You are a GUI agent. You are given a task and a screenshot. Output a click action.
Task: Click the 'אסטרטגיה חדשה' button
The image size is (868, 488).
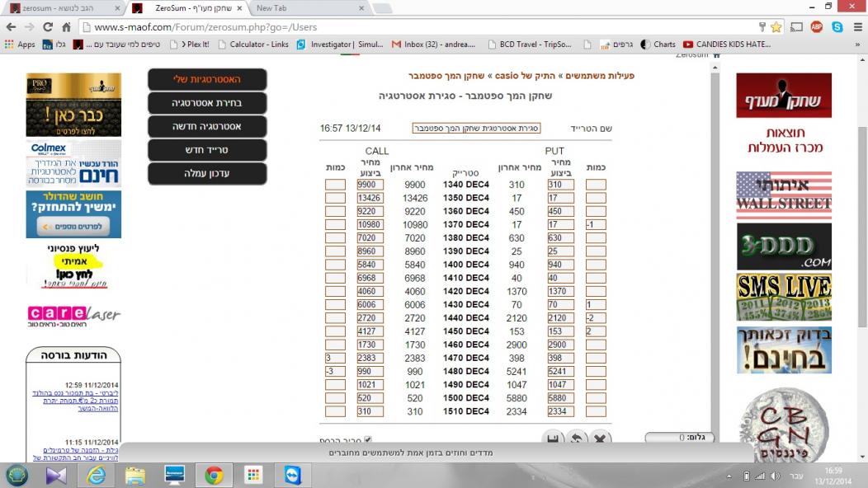[207, 127]
